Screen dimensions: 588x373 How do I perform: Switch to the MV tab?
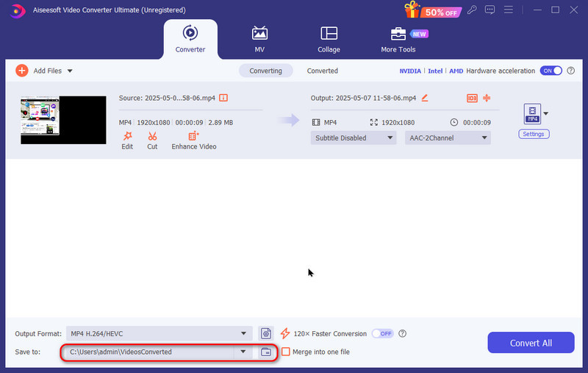[x=259, y=39]
